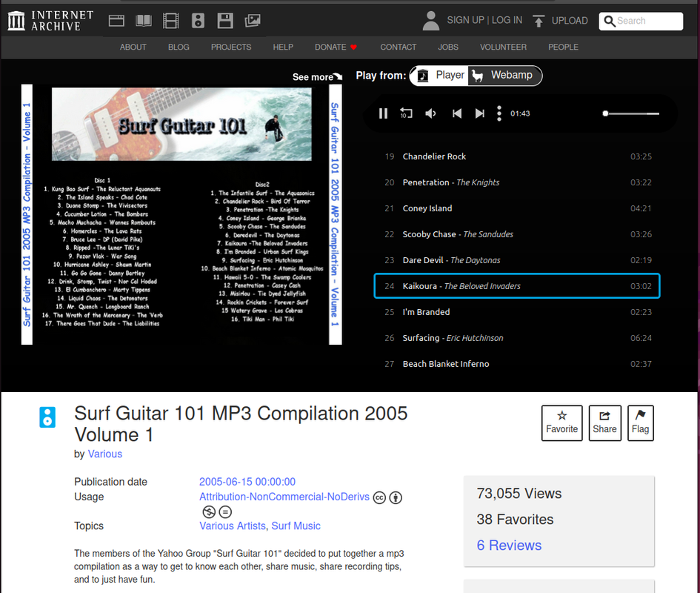
Task: Click the Flag button
Action: [640, 423]
